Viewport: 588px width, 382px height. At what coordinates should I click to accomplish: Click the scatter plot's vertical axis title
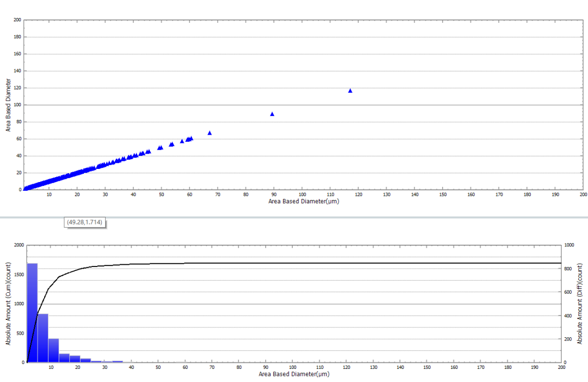click(8, 105)
